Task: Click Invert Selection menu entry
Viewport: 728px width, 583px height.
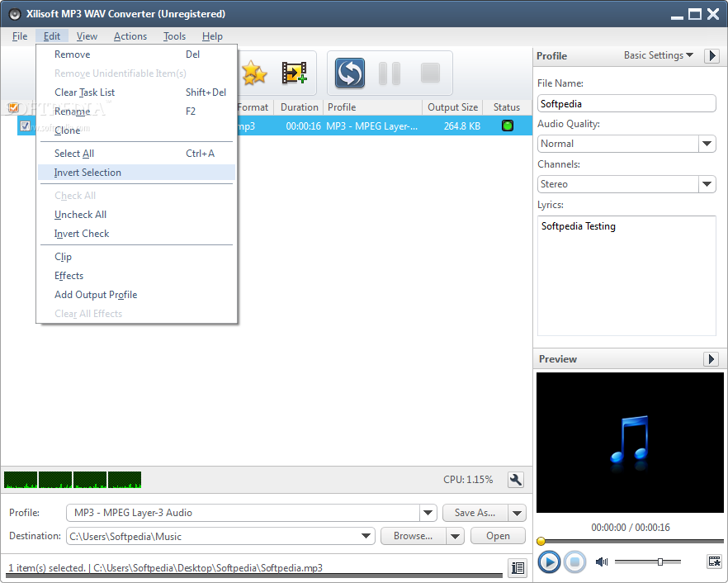Action: pos(136,173)
